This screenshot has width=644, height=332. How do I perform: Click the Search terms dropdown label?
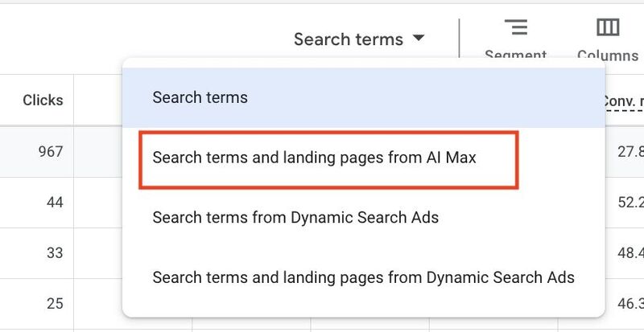point(349,39)
